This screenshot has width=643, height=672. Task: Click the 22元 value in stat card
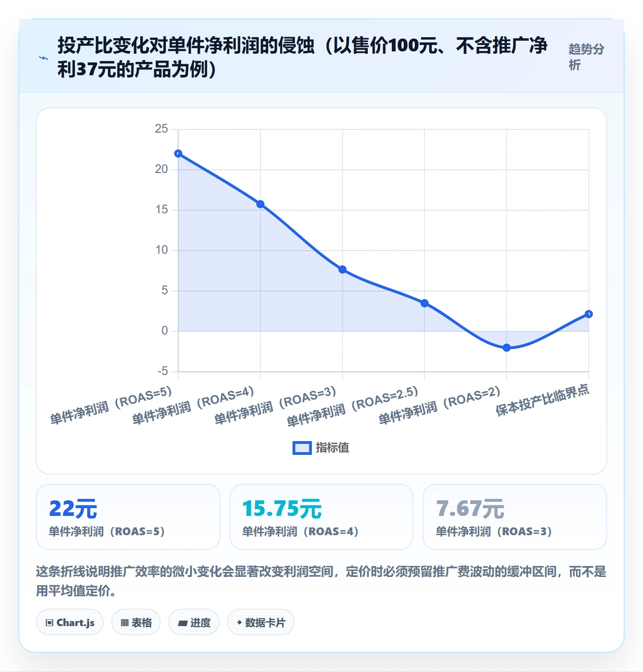tap(73, 509)
